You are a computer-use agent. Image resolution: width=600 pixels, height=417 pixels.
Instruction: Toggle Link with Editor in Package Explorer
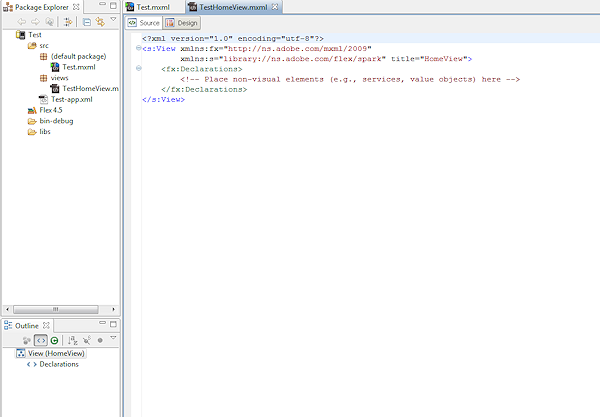(100, 21)
